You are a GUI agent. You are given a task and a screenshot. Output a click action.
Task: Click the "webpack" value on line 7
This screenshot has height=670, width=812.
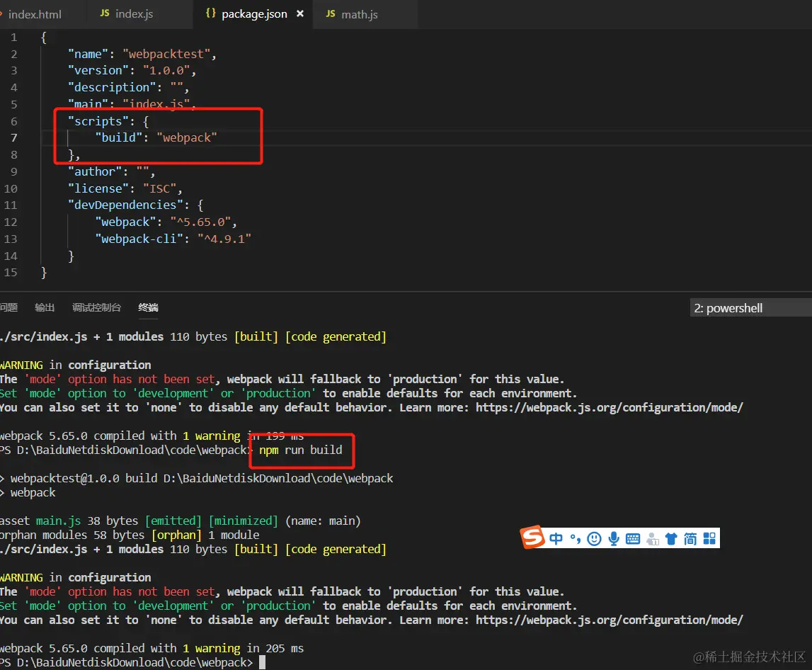(187, 138)
